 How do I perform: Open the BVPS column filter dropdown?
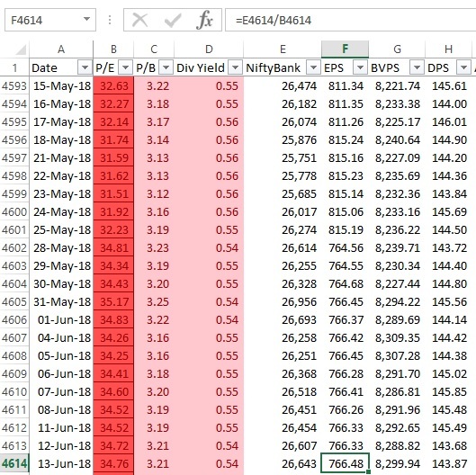pos(417,67)
